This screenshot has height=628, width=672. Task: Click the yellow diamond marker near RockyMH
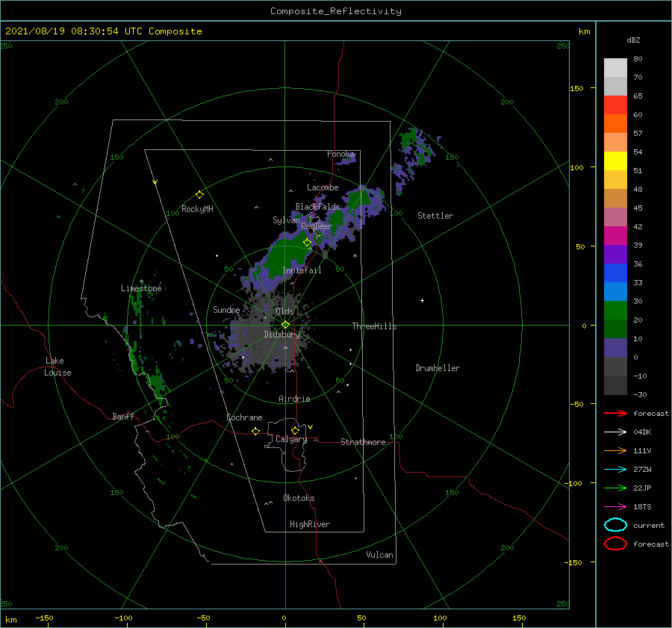click(x=199, y=195)
